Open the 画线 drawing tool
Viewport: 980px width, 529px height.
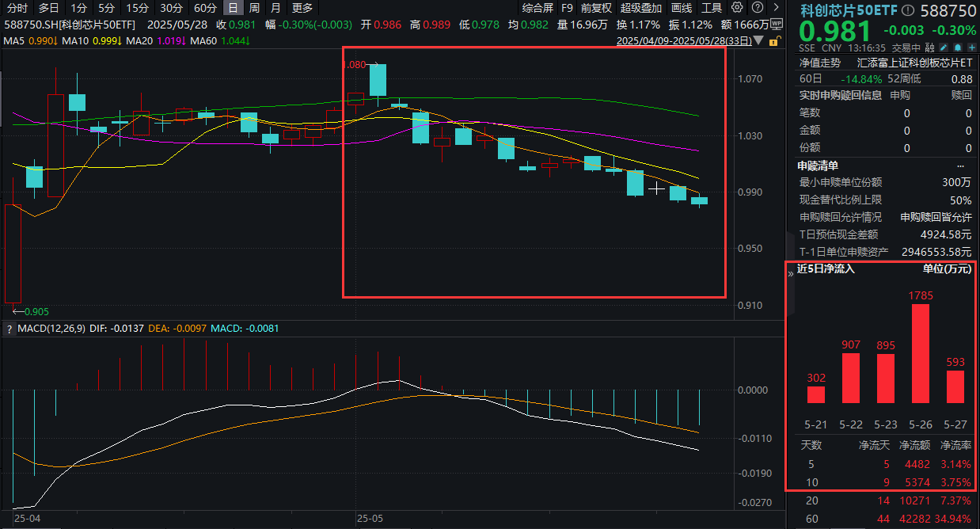(681, 8)
